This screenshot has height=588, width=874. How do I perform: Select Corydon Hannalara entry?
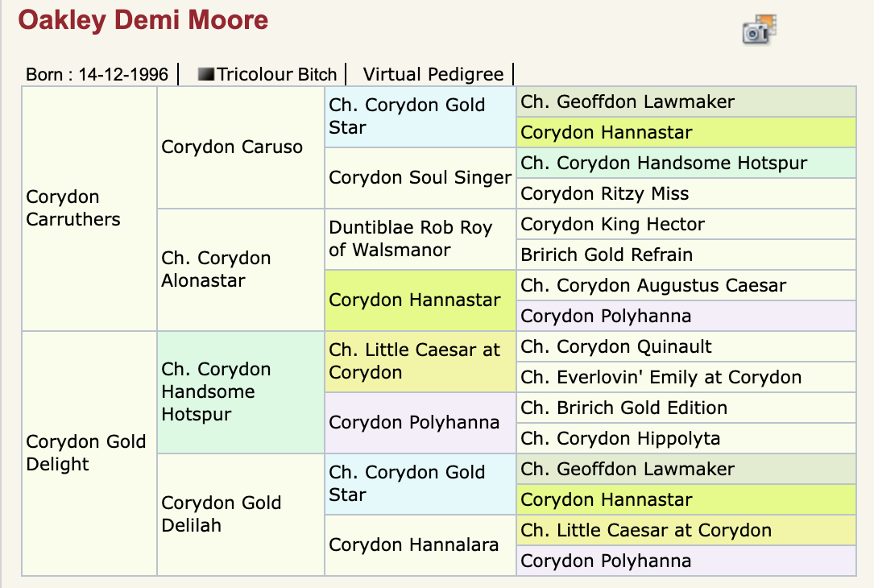coord(413,545)
